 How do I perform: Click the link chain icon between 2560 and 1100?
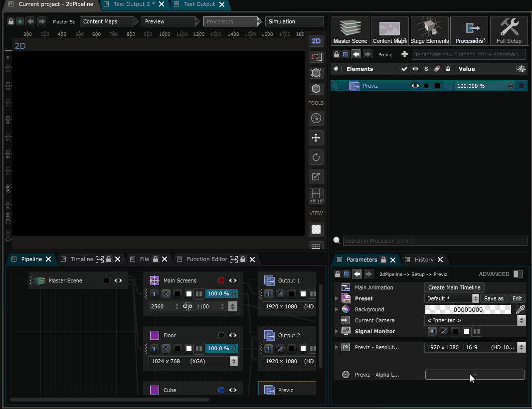[x=187, y=306]
